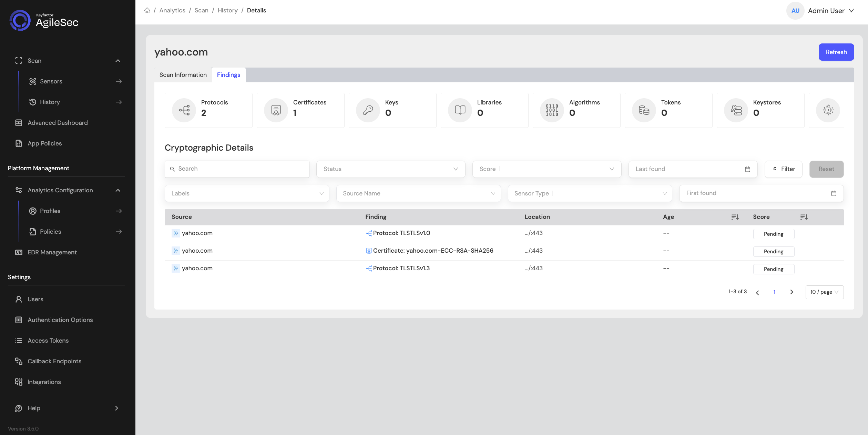Open Last found calendar picker icon

[748, 169]
